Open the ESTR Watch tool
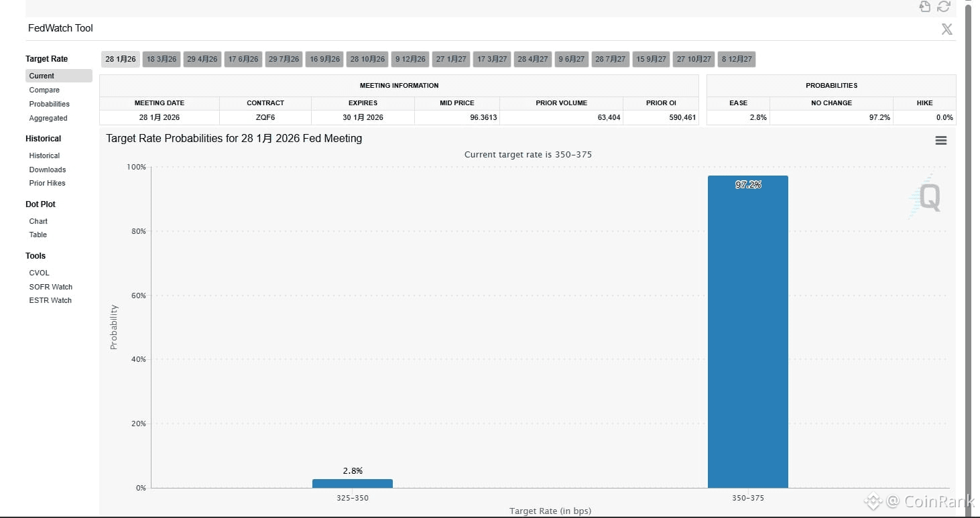 click(x=50, y=300)
